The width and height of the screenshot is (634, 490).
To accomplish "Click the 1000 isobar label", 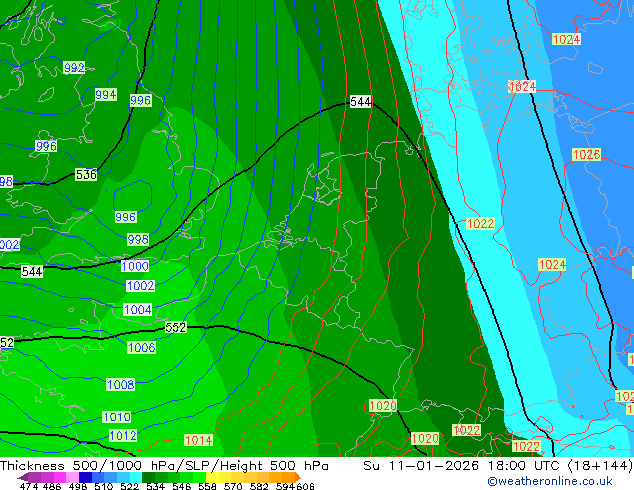I will pos(135,266).
